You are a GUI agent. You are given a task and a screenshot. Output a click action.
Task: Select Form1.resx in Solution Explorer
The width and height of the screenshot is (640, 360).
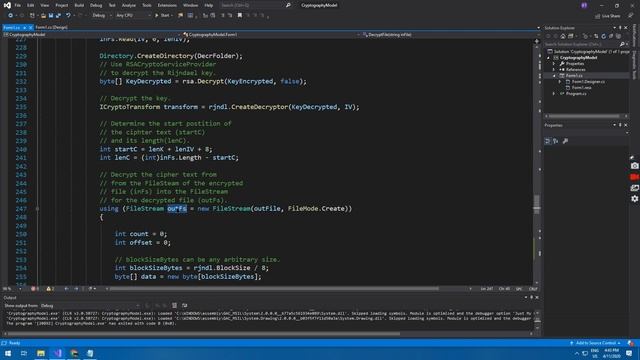pyautogui.click(x=581, y=87)
